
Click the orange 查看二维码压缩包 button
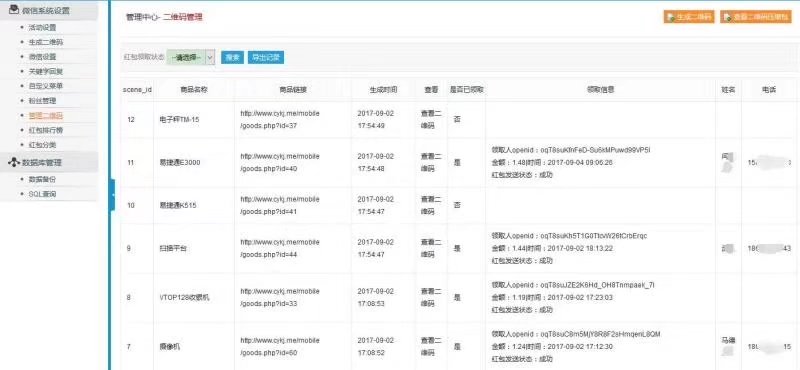point(756,17)
